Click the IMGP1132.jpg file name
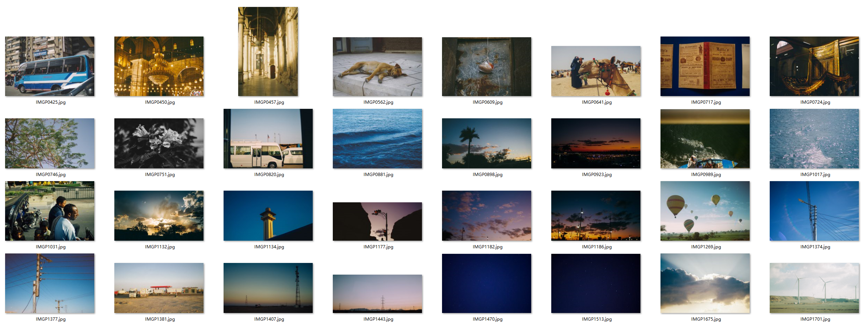The image size is (868, 336). tap(160, 247)
